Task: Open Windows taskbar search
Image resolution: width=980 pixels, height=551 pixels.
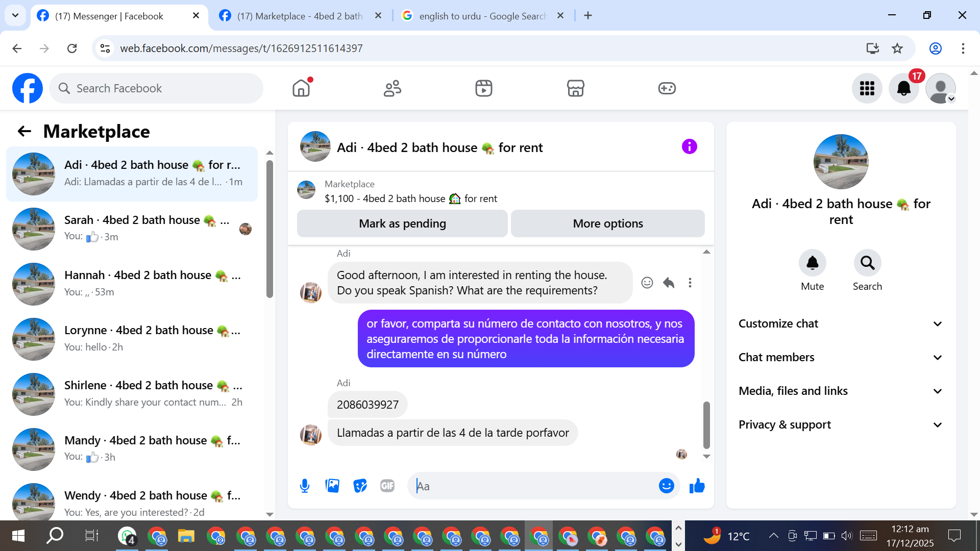Action: (x=55, y=536)
